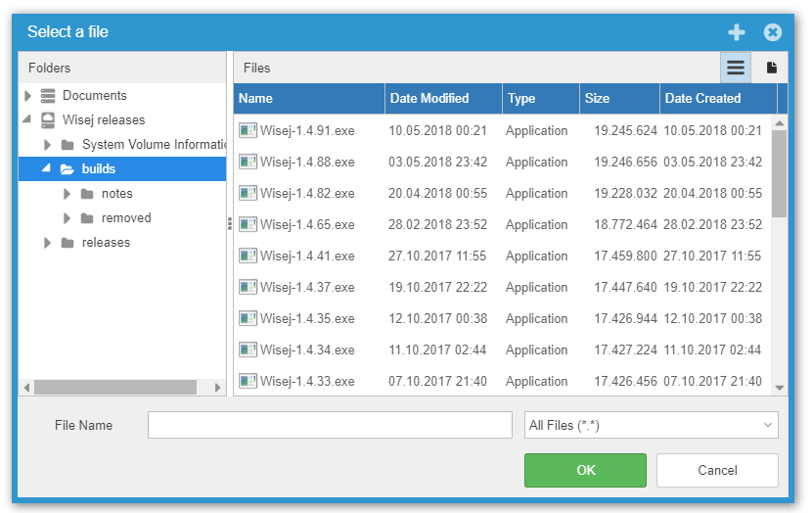Sort files by Name column
812x513 pixels.
309,99
